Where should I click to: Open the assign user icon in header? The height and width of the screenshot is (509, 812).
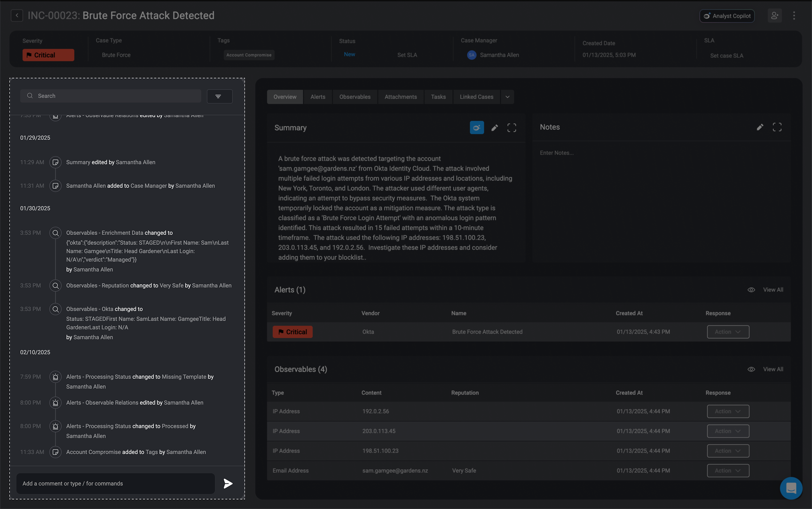(774, 16)
